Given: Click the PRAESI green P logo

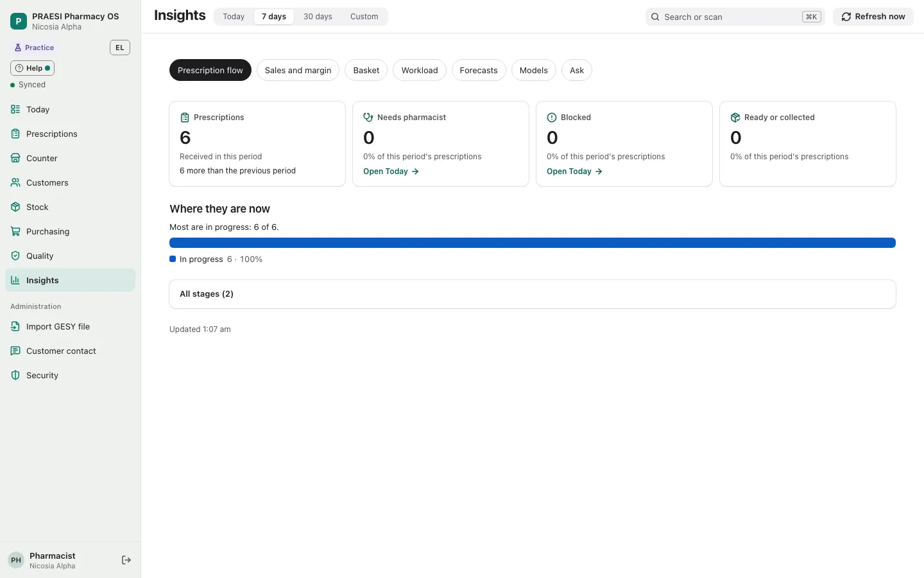Looking at the screenshot, I should pyautogui.click(x=18, y=21).
